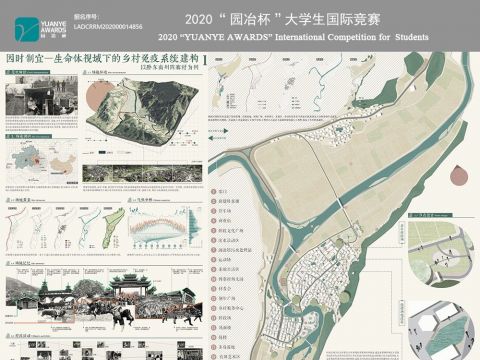Open the aerial panorama photo strip
Screen dimensions: 480x360
tap(142, 173)
